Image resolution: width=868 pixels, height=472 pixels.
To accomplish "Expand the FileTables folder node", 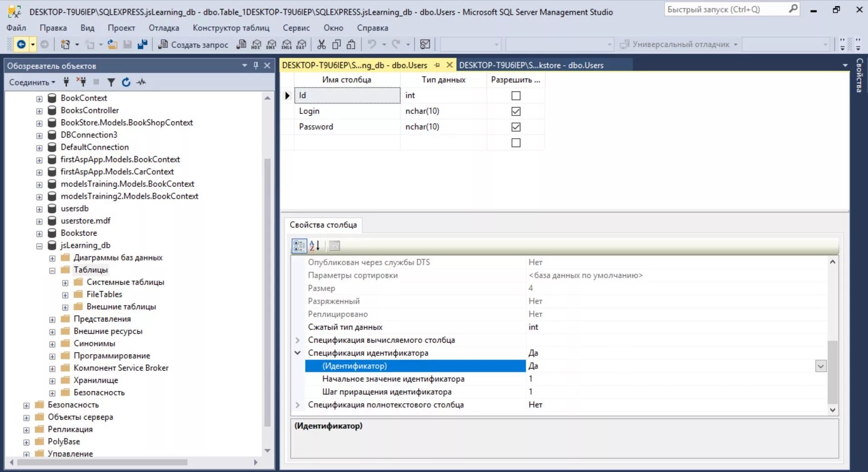I will (x=65, y=295).
